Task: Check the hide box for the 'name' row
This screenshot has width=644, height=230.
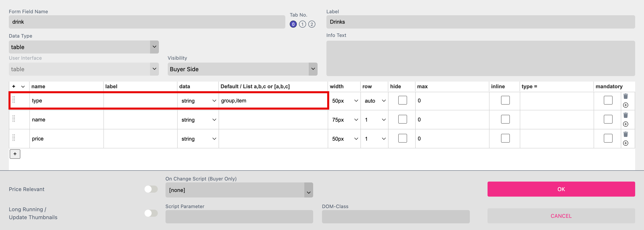Action: coord(402,119)
